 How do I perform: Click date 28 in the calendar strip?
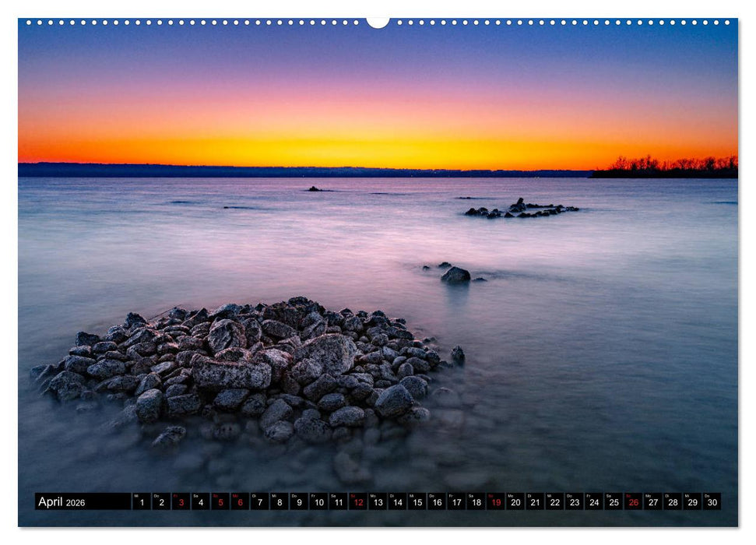click(672, 502)
